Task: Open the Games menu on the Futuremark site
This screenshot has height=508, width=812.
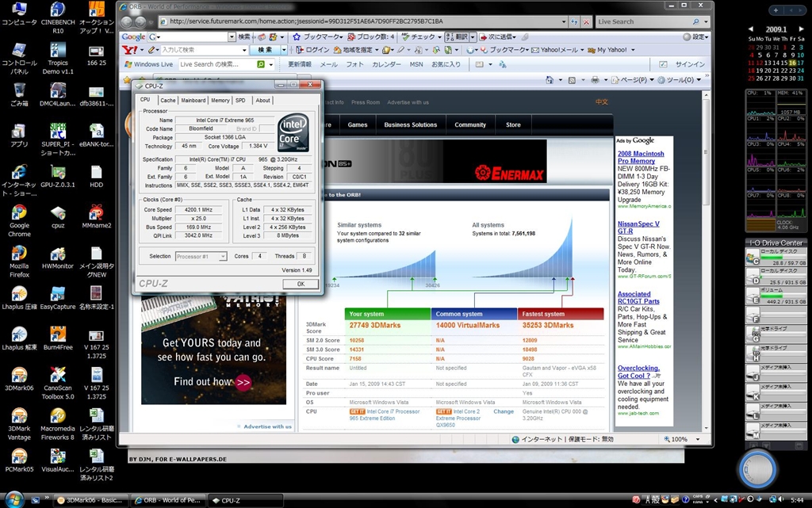Action: [x=358, y=124]
